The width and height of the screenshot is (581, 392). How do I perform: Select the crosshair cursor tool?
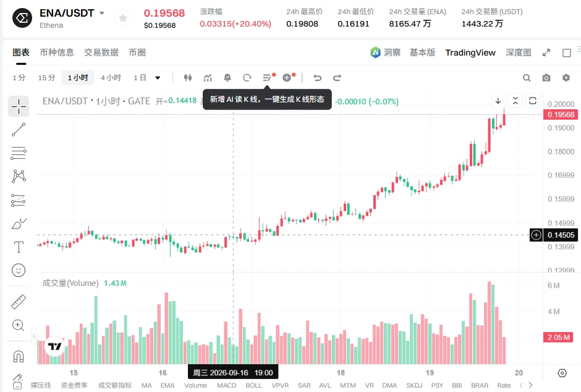click(19, 107)
